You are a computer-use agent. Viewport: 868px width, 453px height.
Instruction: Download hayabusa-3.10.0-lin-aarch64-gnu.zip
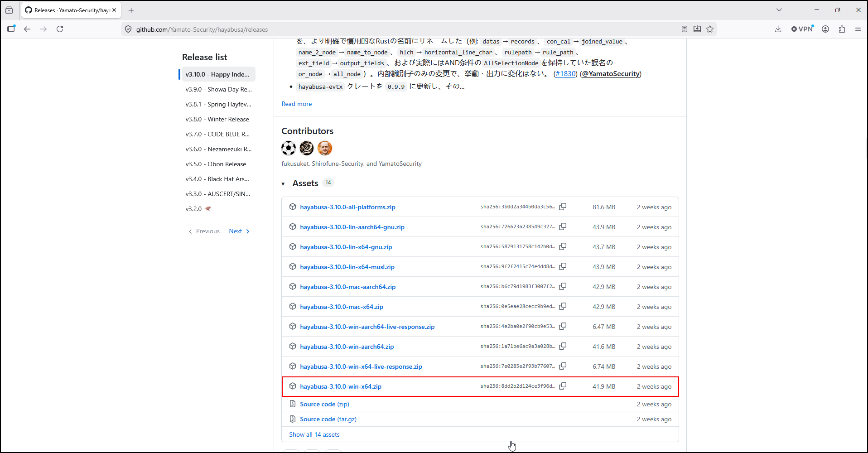[352, 227]
